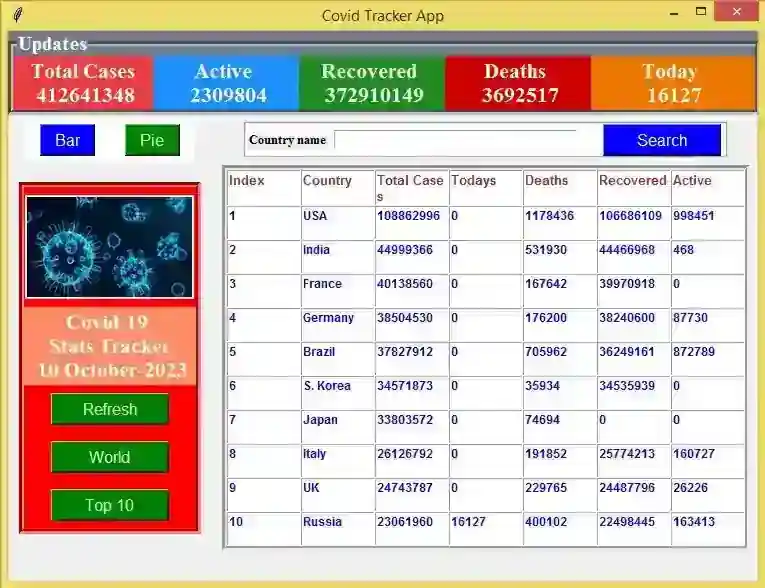Viewport: 765px width, 588px height.
Task: Show World statistics
Action: (x=110, y=457)
